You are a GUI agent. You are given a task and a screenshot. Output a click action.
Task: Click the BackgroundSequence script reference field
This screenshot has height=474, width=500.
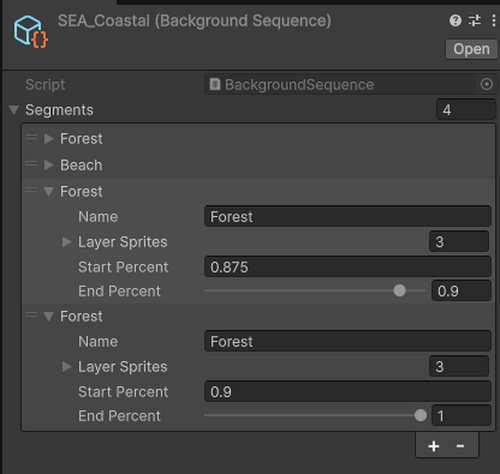(351, 84)
